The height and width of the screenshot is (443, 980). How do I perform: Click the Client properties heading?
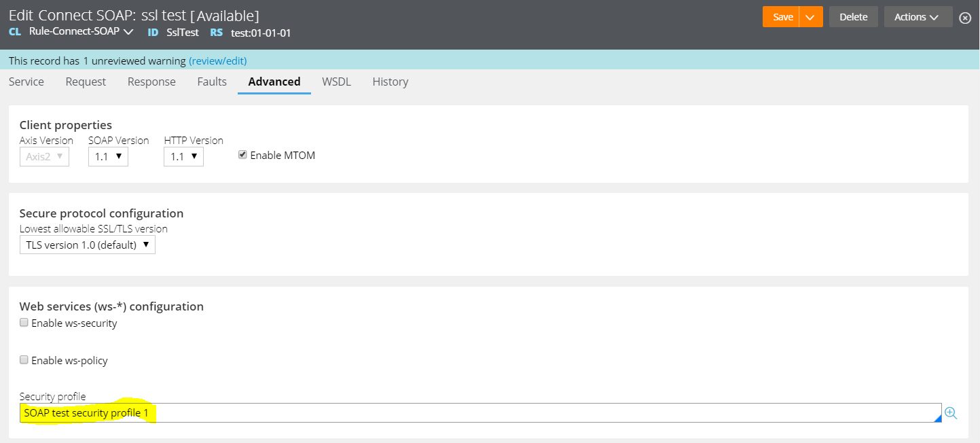point(66,125)
